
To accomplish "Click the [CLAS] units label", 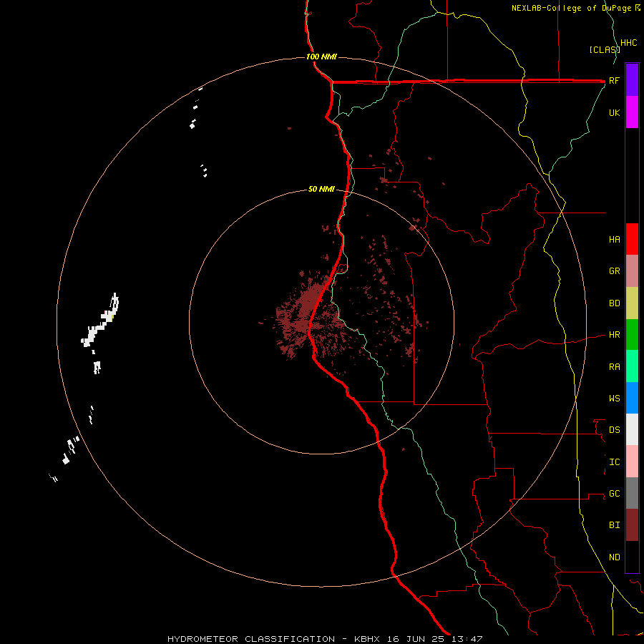I will click(605, 49).
